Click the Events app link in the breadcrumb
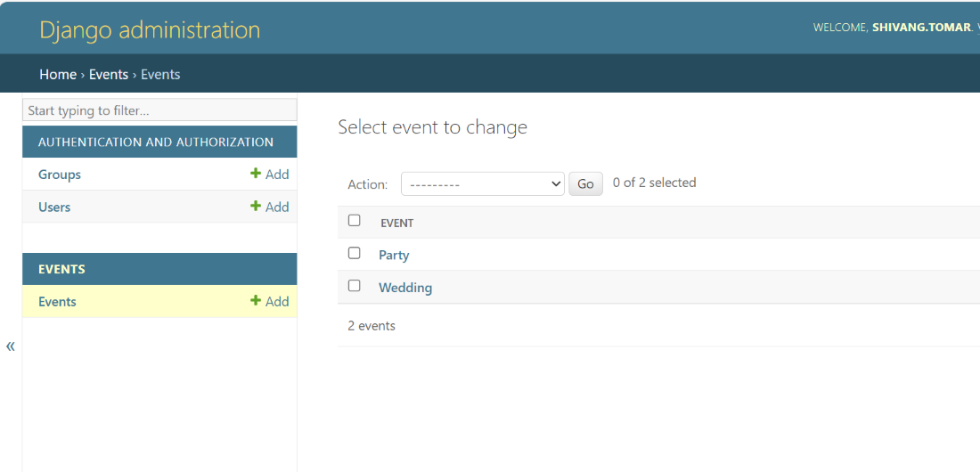 (109, 75)
